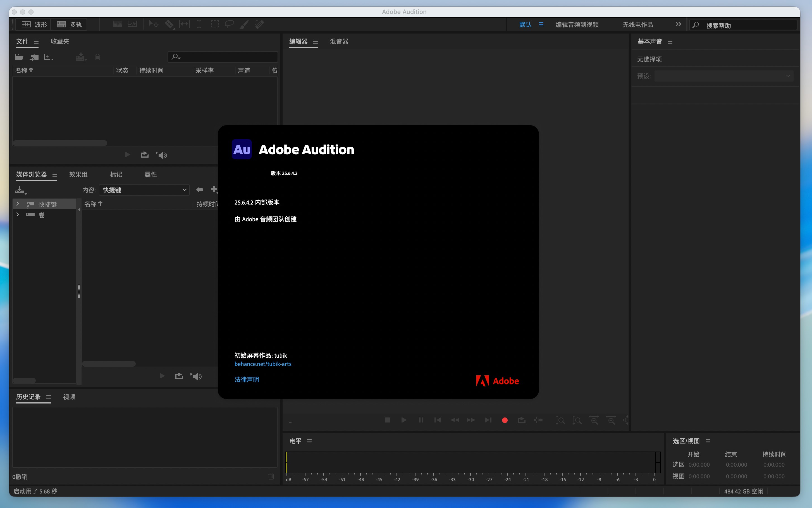
Task: Click the Spot Healing Brush tool
Action: coord(259,24)
